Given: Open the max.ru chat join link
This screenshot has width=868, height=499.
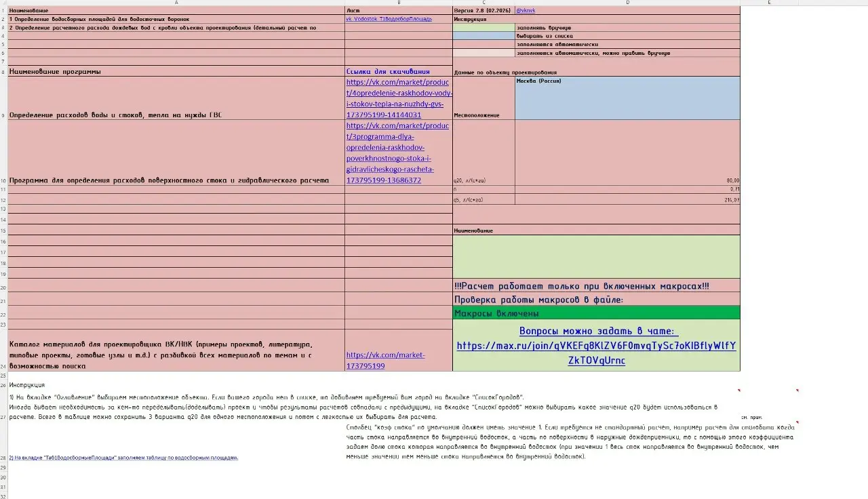Looking at the screenshot, I should pyautogui.click(x=596, y=346).
